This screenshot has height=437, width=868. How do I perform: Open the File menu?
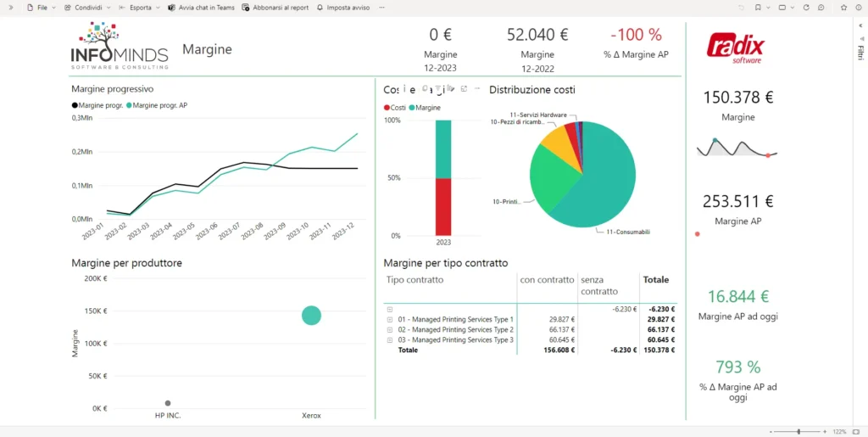[42, 8]
